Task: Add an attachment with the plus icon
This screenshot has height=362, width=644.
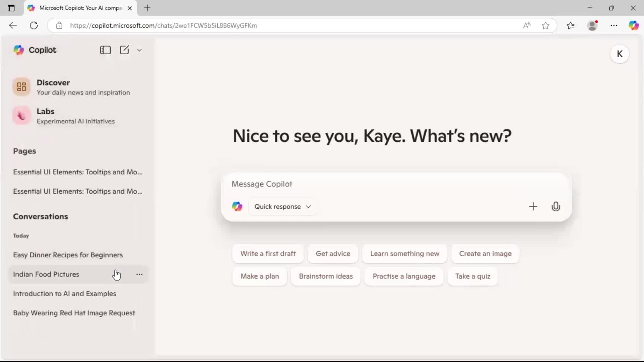Action: click(x=533, y=206)
